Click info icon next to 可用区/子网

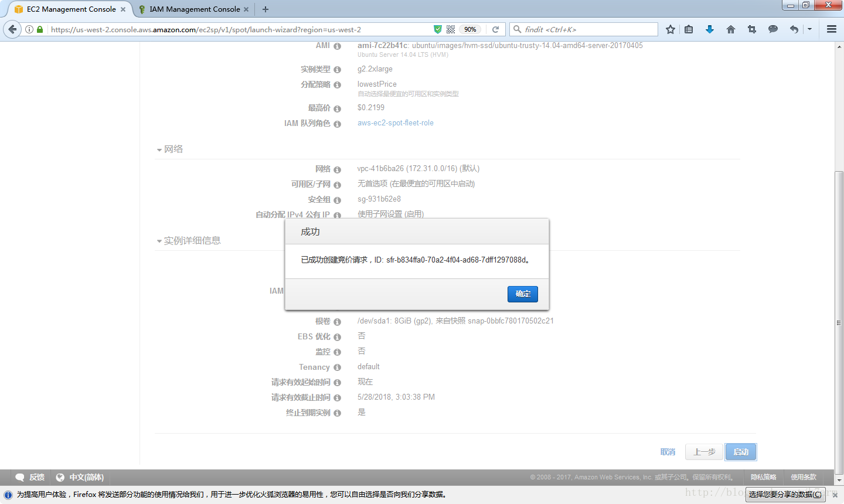[337, 185]
